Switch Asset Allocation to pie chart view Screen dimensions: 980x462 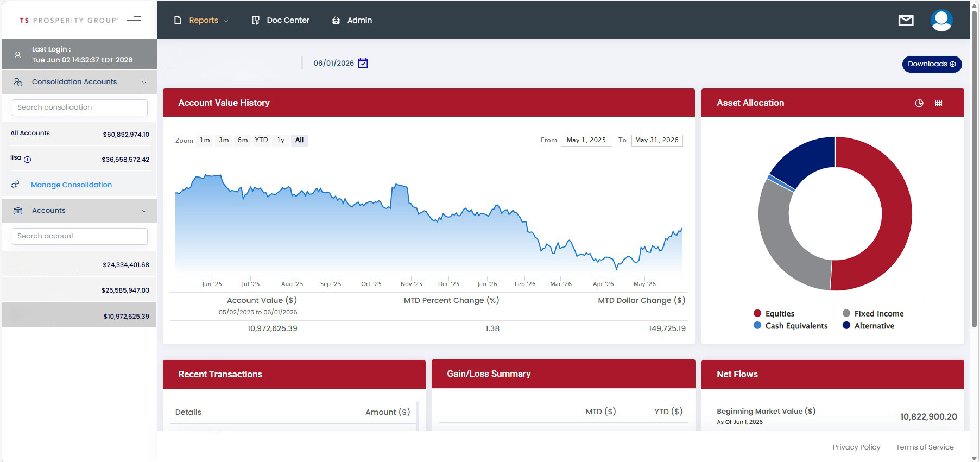[x=919, y=103]
